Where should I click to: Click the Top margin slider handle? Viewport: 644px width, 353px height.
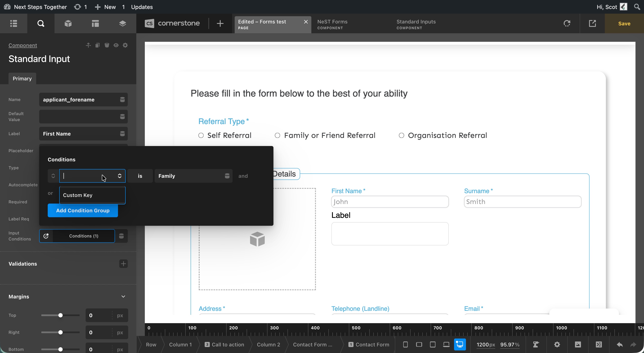(x=60, y=315)
